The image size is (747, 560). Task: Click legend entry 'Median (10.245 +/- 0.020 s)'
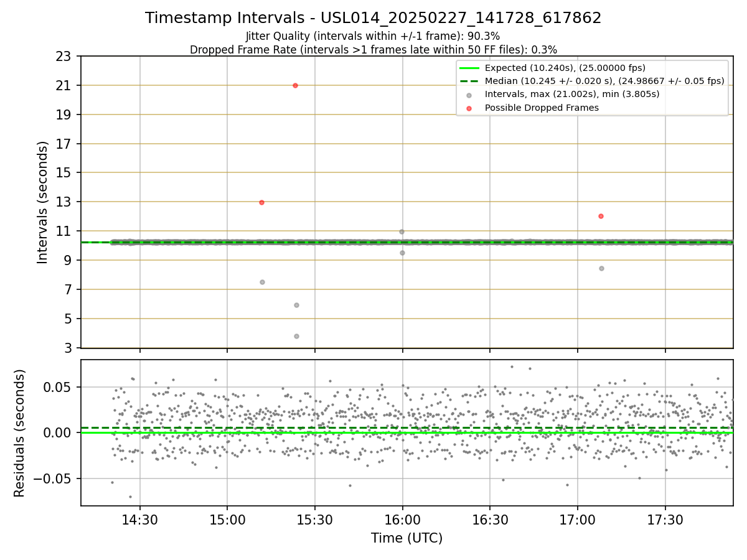[591, 81]
